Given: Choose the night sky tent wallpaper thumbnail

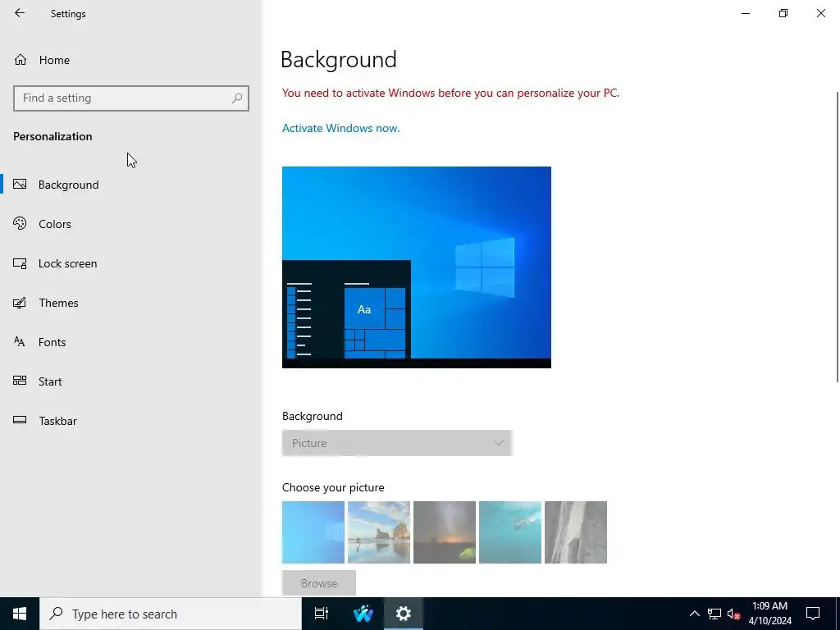Looking at the screenshot, I should (445, 532).
